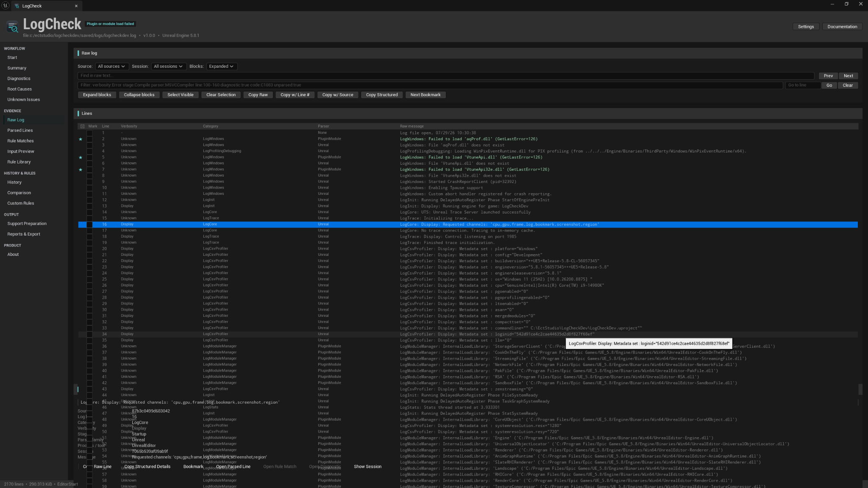Click Collapse blocks button
Screen dimensions: 868x488
[139, 95]
